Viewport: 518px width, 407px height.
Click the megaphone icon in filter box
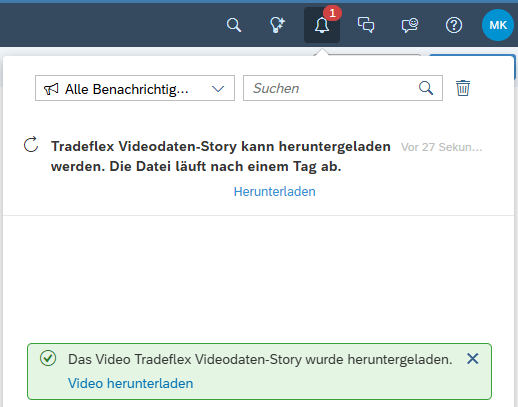point(51,89)
